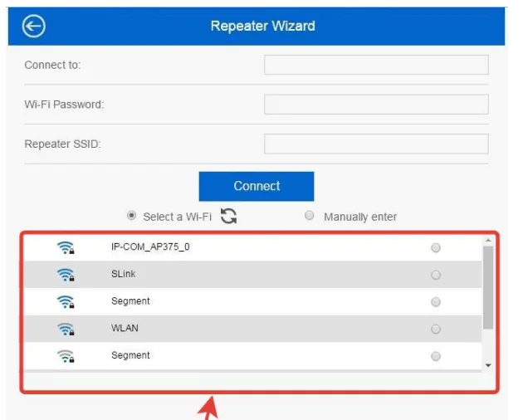This screenshot has height=420, width=528.
Task: Select the WLAN network radio button
Action: pos(436,329)
